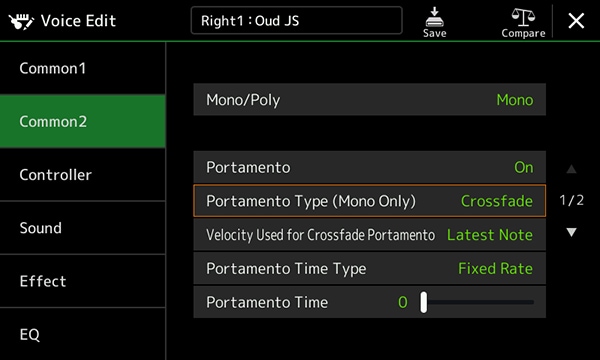Image resolution: width=600 pixels, height=360 pixels.
Task: Open the EQ tab
Action: tap(83, 334)
